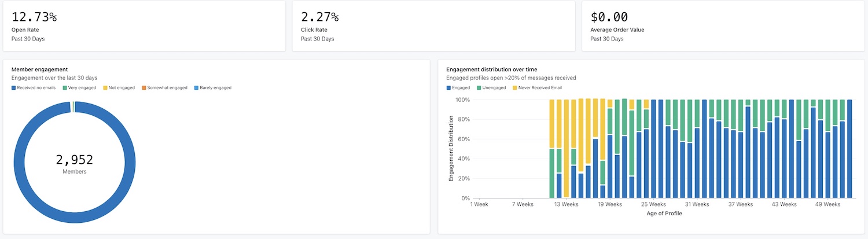Screen dimensions: 868x239
Task: Click the 2,952 Members count
Action: point(75,160)
